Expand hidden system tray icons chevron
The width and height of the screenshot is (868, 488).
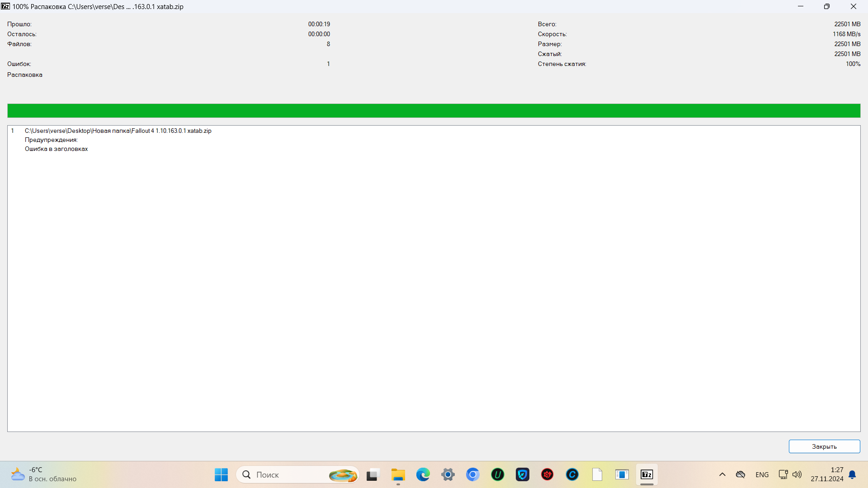[722, 474]
